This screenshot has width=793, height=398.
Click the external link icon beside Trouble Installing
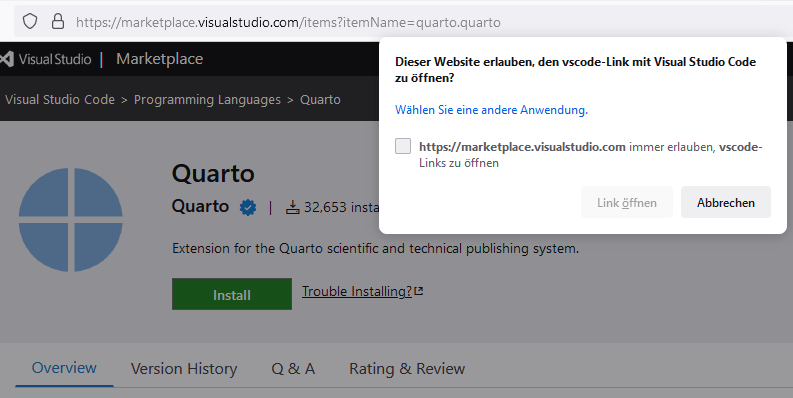(419, 291)
